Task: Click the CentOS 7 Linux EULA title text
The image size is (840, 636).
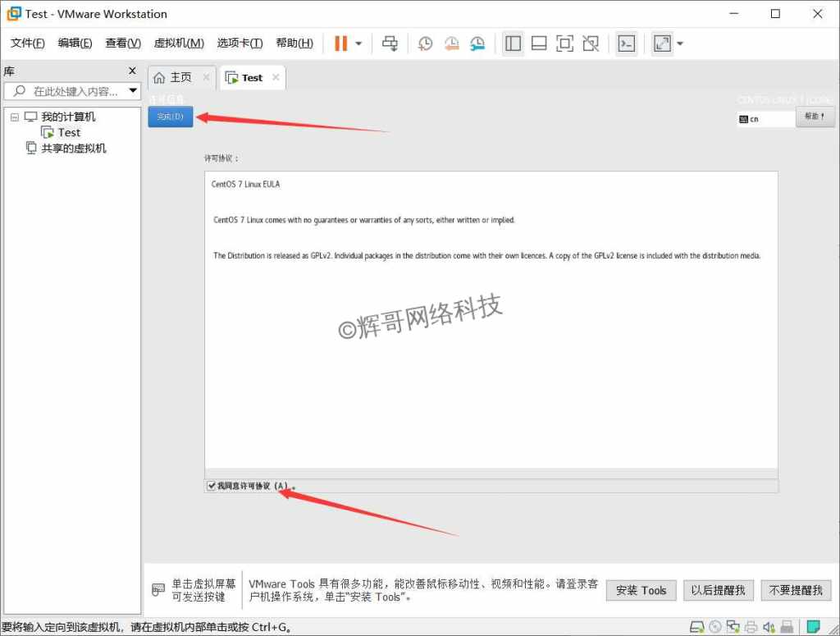Action: click(x=245, y=185)
